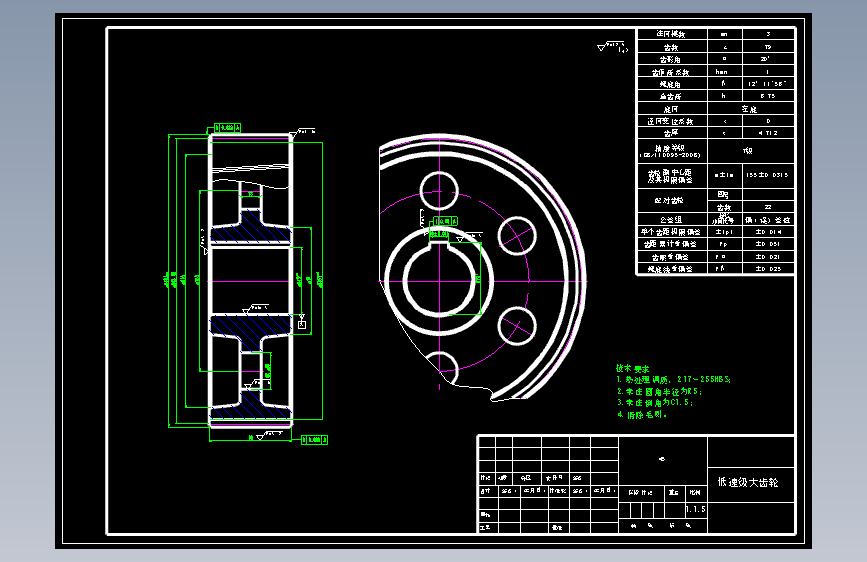Viewport: 867px width, 562px height.
Task: Click the ±0.014 tolerance cell
Action: pos(769,232)
